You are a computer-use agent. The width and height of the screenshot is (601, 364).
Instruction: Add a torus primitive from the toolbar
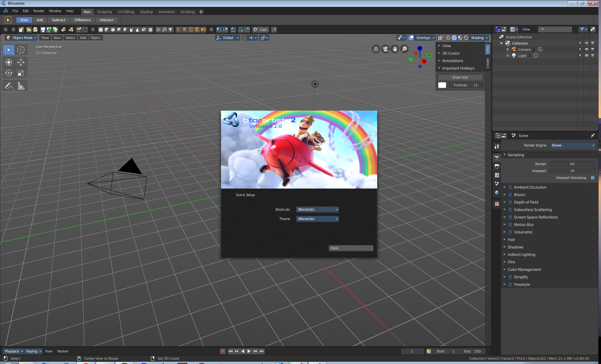click(x=144, y=30)
